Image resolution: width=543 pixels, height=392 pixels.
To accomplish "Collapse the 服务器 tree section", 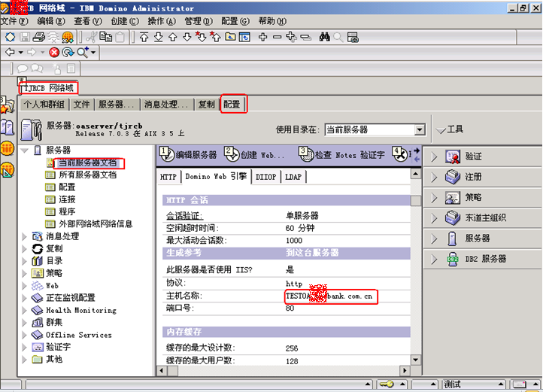I will 25,150.
